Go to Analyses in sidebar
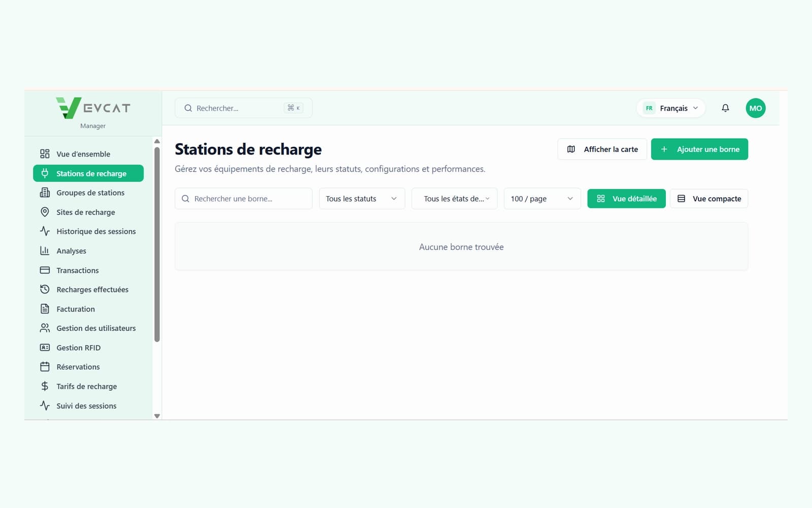The height and width of the screenshot is (508, 812). (88, 251)
